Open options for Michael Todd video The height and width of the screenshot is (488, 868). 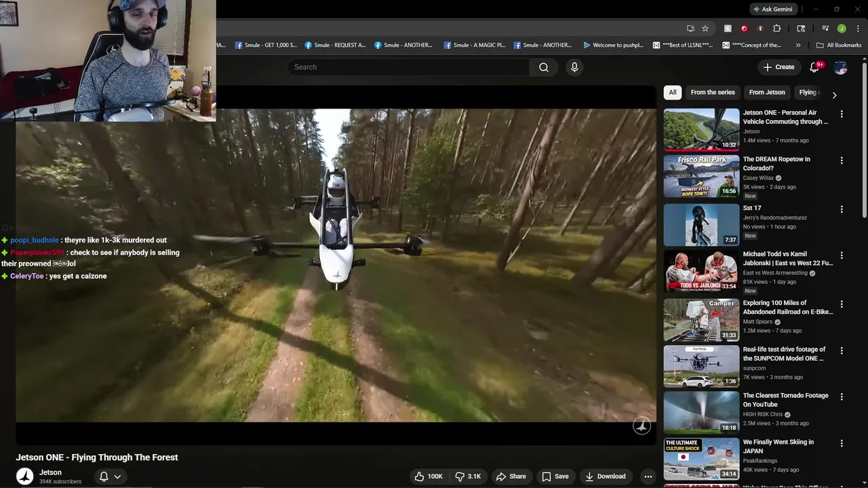coord(842,256)
